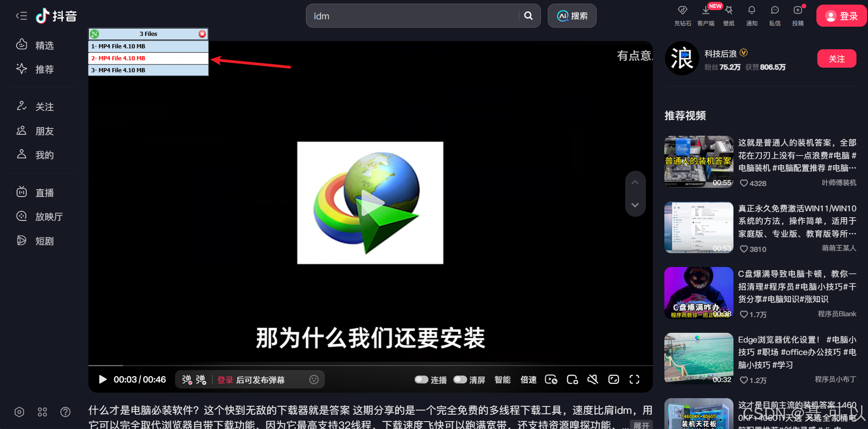Open Edge浏览器优化设置 video title
Viewport: 868px width, 429px height.
[x=798, y=352]
